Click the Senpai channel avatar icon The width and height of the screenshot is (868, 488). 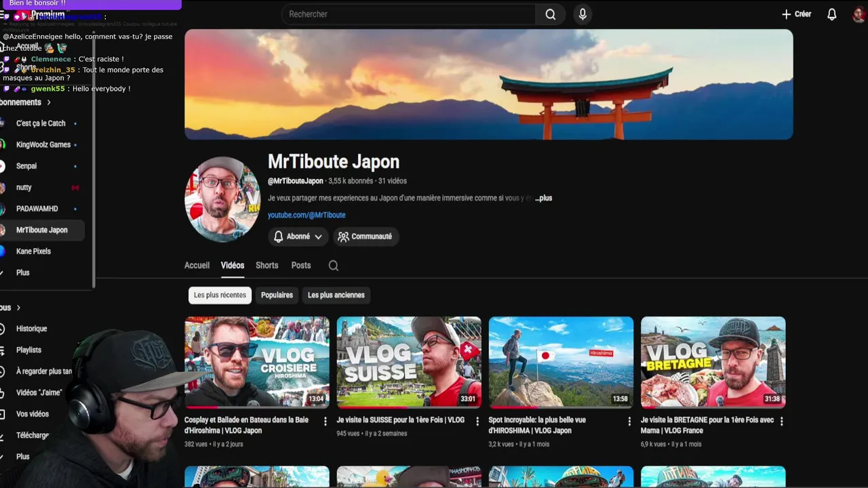point(3,166)
